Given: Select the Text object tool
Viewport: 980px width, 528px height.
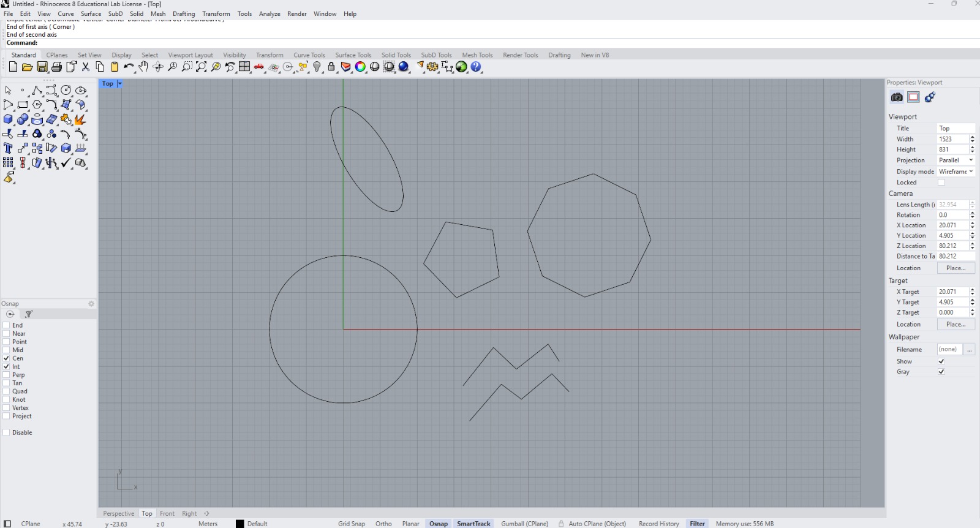Looking at the screenshot, I should 8,148.
